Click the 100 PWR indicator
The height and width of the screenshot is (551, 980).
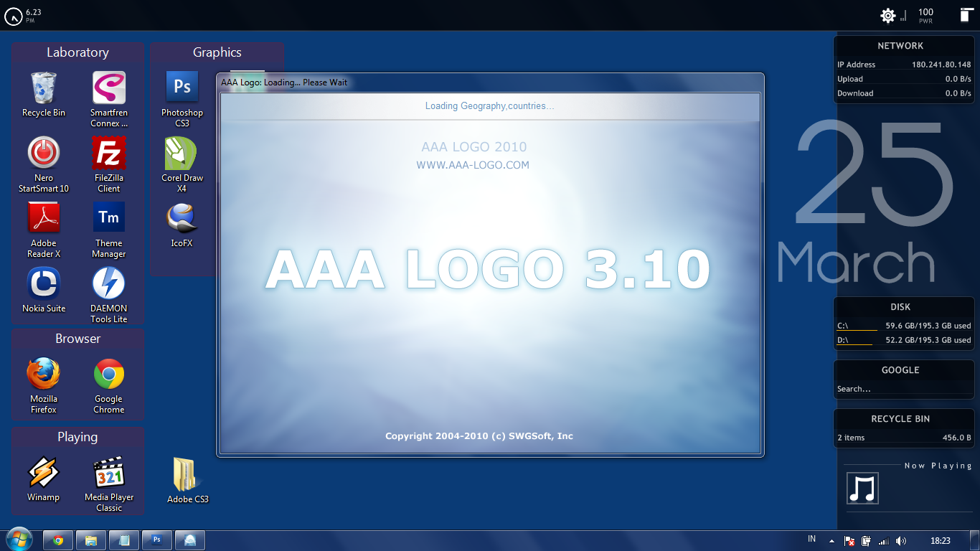[925, 15]
